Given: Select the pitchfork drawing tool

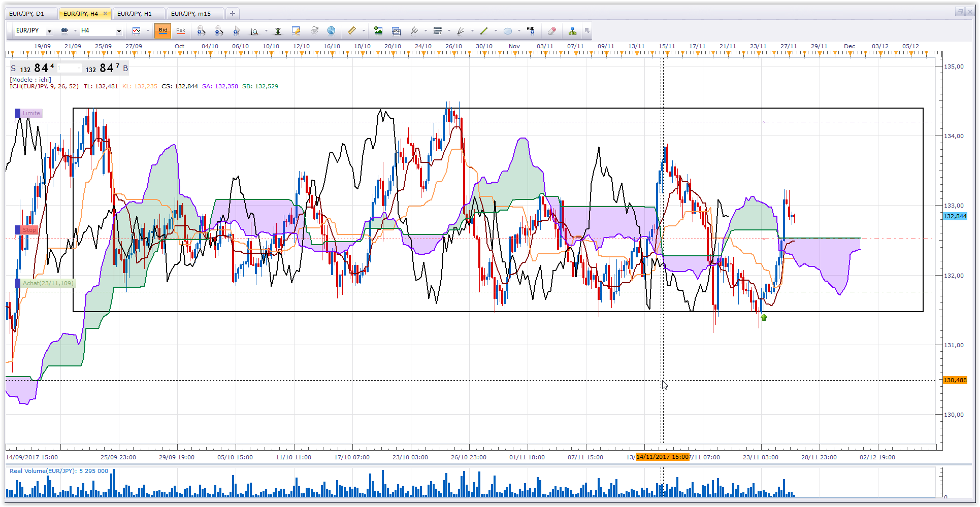Looking at the screenshot, I should pos(414,31).
